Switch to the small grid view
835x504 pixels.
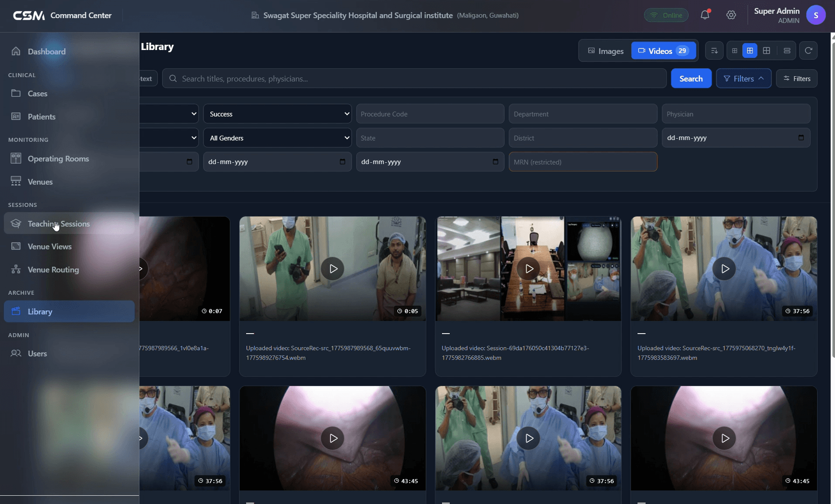[x=734, y=50]
